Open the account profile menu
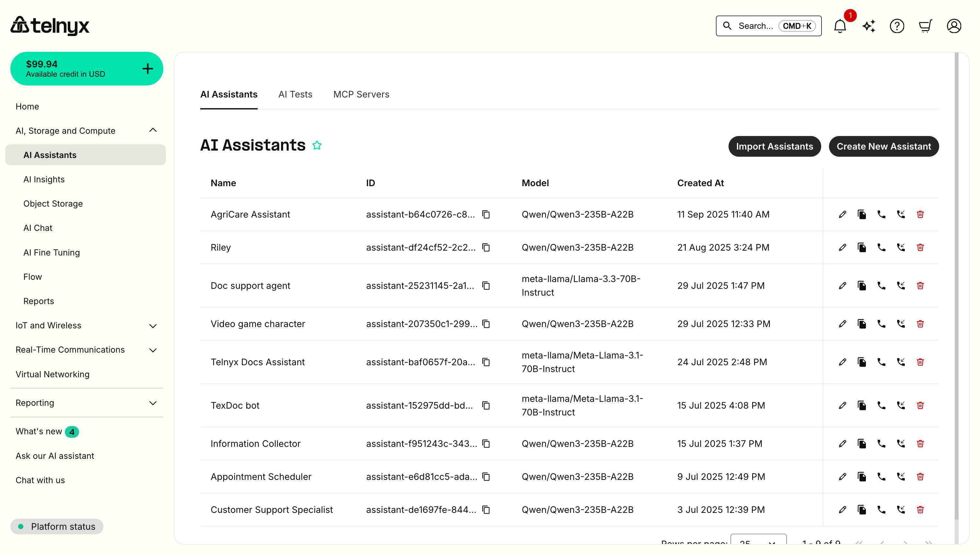Viewport: 980px width, 555px height. point(954,26)
